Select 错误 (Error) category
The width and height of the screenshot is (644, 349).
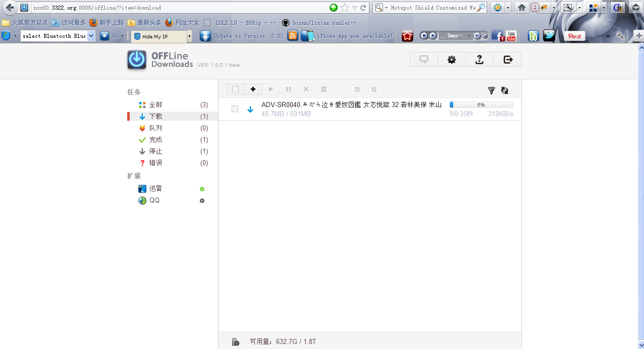(173, 163)
